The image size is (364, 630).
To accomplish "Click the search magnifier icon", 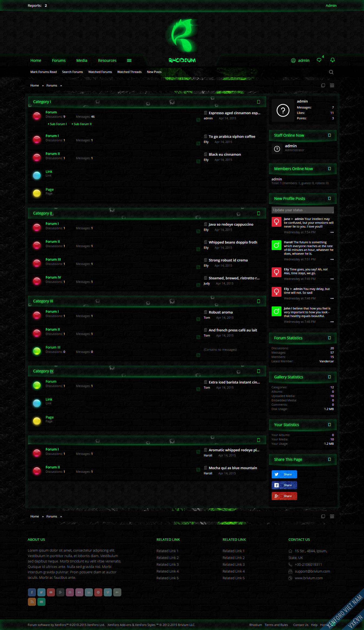I will tap(331, 72).
